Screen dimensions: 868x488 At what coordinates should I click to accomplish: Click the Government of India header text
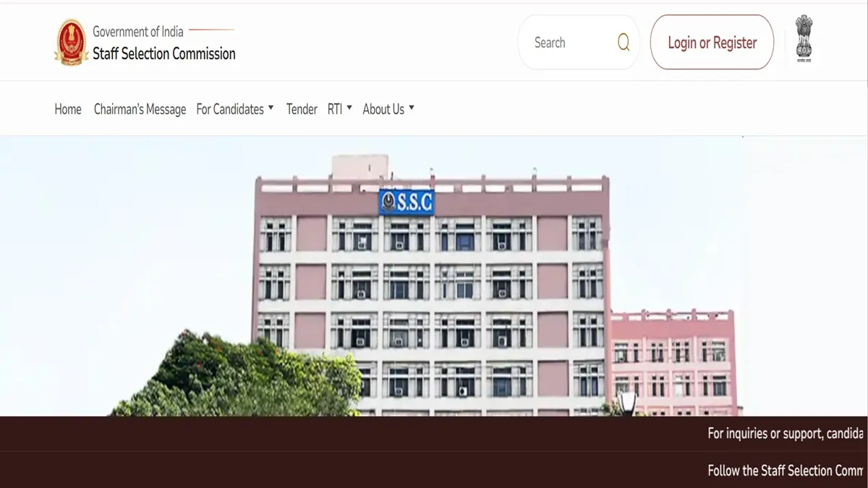(x=138, y=31)
